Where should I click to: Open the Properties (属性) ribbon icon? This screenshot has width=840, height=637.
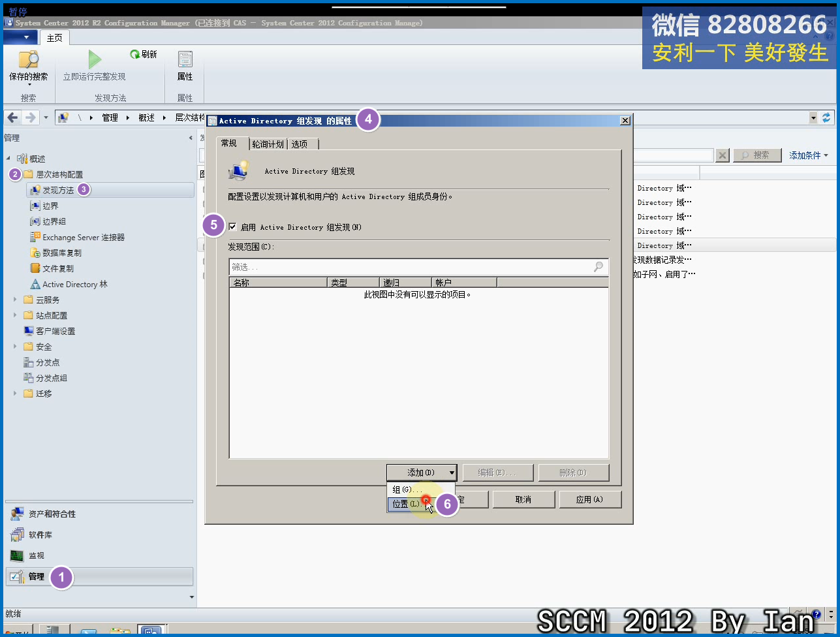(185, 67)
